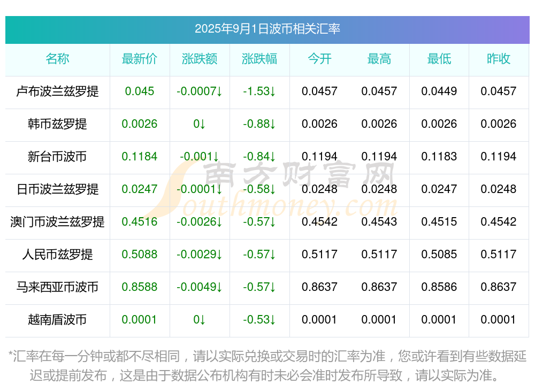The width and height of the screenshot is (535, 392).
Task: Click change amount 0↓ in 越南盾波币 row
Action: (x=200, y=320)
